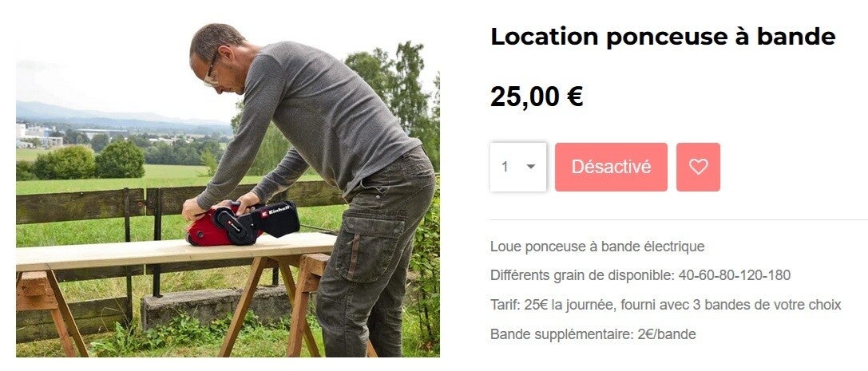Click the title Location ponceuse à bande
Image resolution: width=868 pixels, height=371 pixels.
[663, 37]
